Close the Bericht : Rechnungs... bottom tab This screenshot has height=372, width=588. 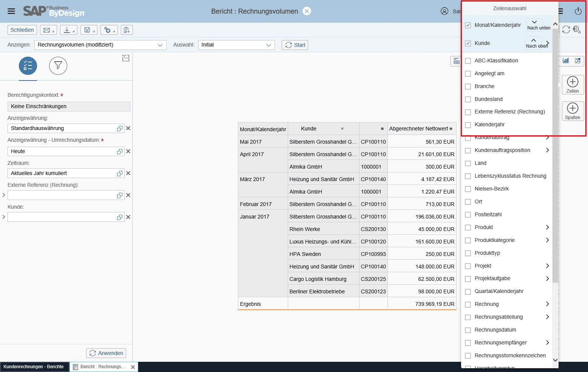pos(133,367)
